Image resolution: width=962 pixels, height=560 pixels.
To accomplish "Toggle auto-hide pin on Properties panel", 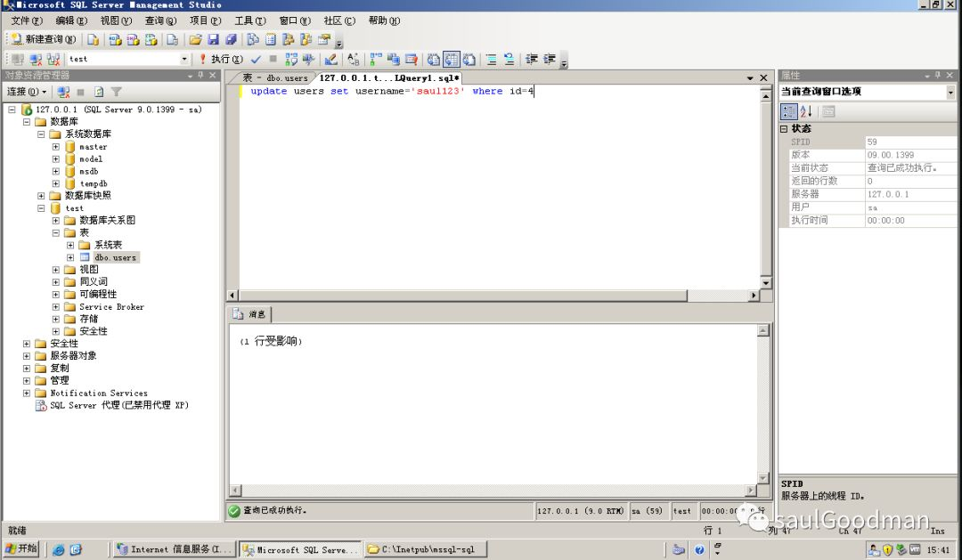I will coord(938,75).
